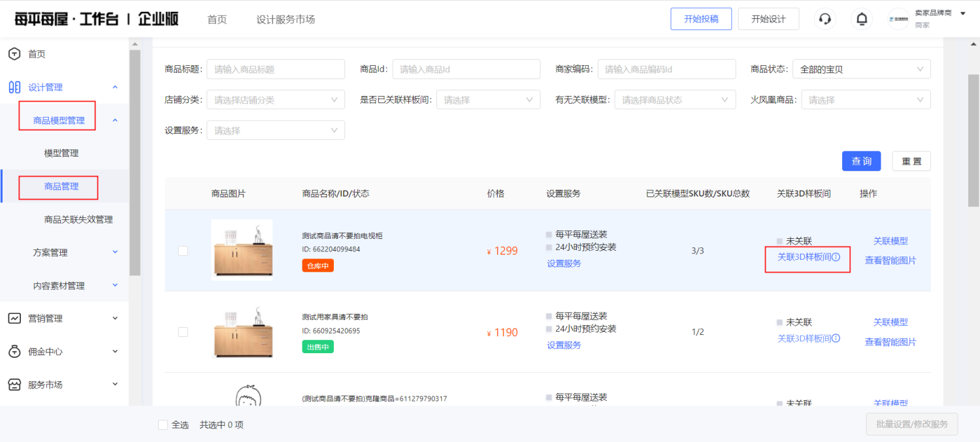980x442 pixels.
Task: Click the blue 查询 search button
Action: click(x=862, y=161)
